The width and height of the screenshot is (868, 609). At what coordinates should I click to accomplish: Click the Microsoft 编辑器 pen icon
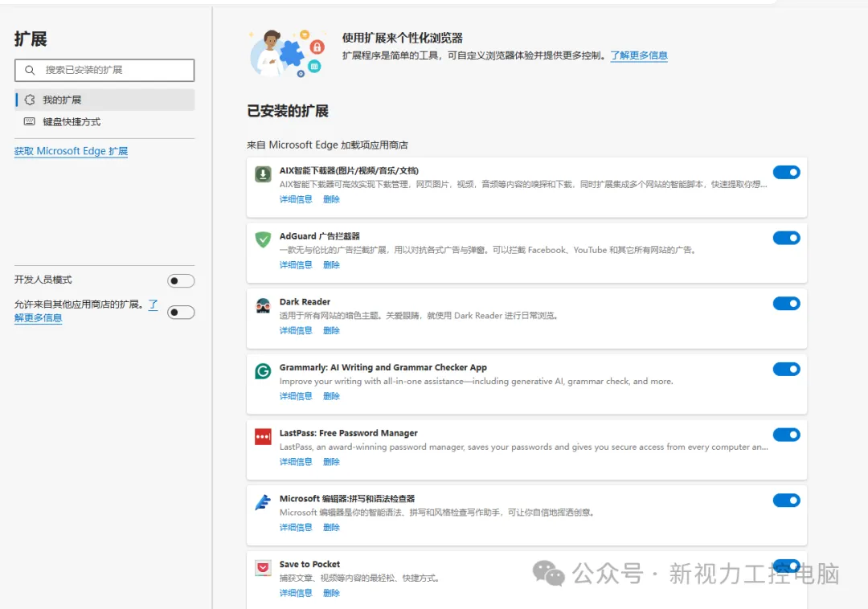click(x=263, y=502)
